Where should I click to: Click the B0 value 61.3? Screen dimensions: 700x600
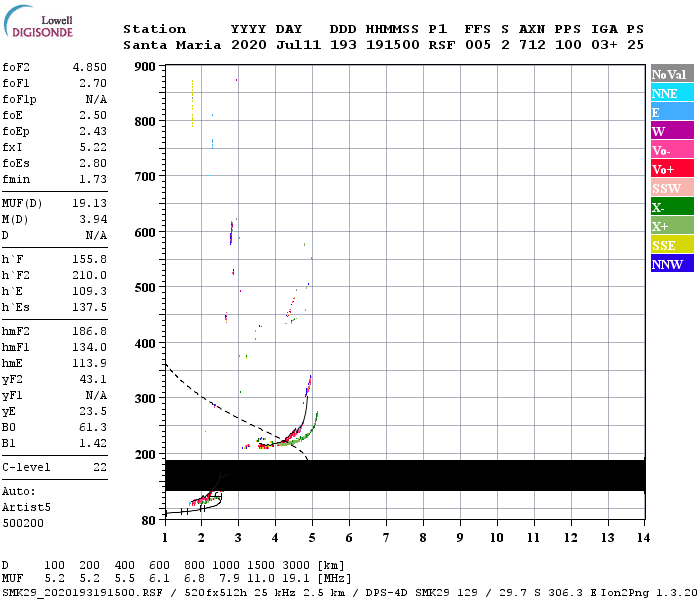[93, 428]
